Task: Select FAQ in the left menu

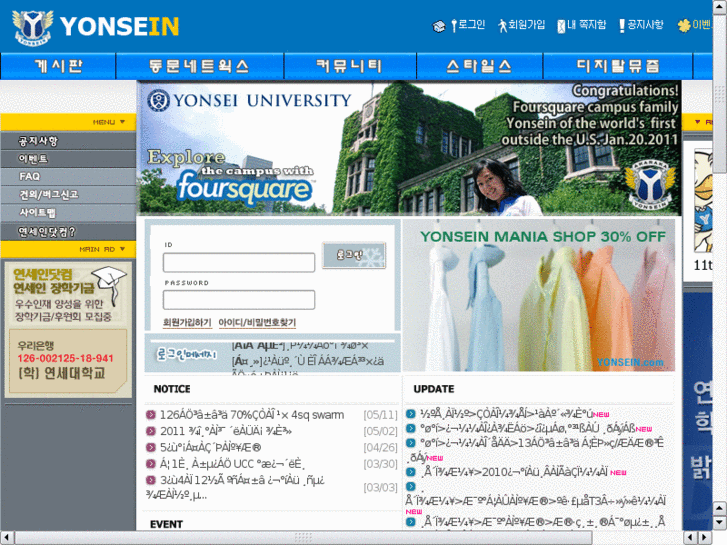Action: [68, 177]
